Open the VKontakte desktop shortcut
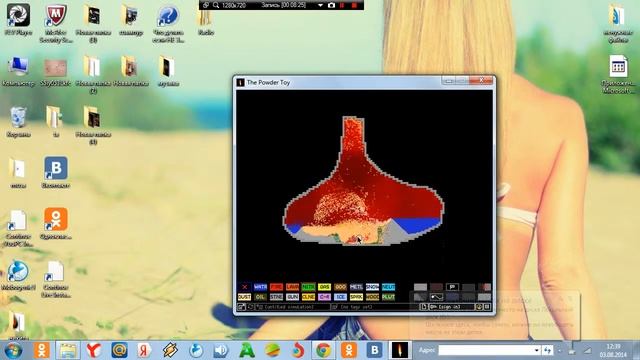This screenshot has height=360, width=640. point(56,172)
